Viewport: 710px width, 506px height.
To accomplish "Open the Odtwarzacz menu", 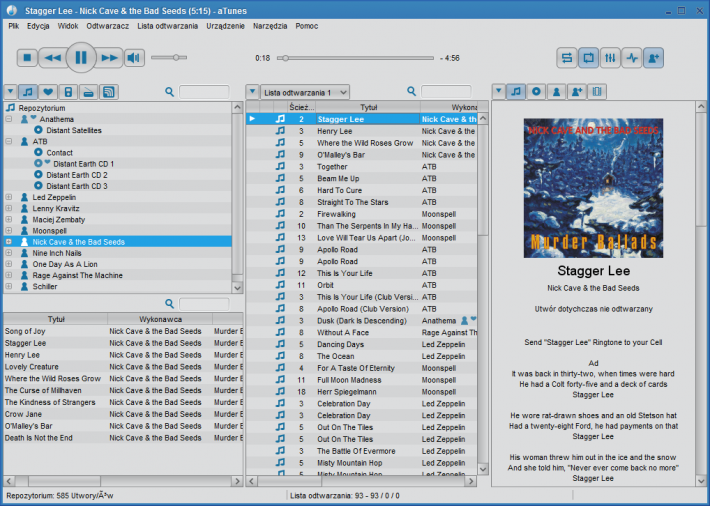I will pos(108,26).
